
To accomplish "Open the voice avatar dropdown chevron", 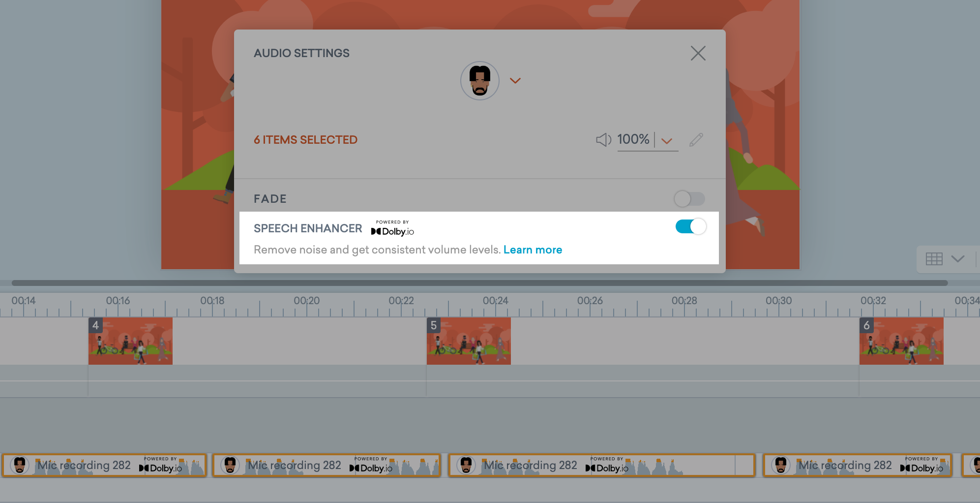I will coord(515,81).
